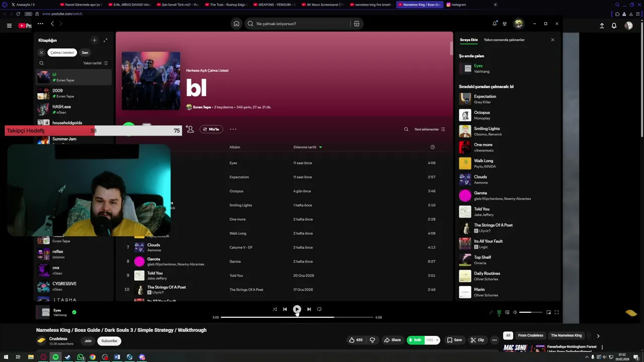Enter Spotify full screen mode

click(x=556, y=312)
